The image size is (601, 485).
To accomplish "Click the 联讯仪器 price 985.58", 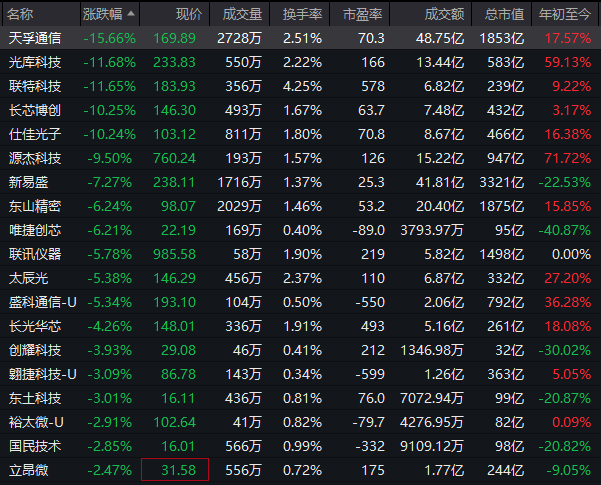I will tap(174, 254).
